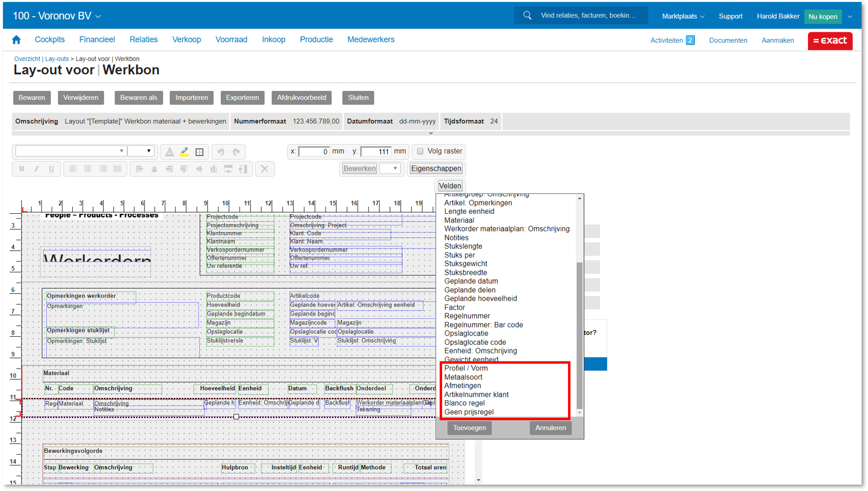868x491 pixels.
Task: Open the font size dropdown
Action: tap(141, 151)
